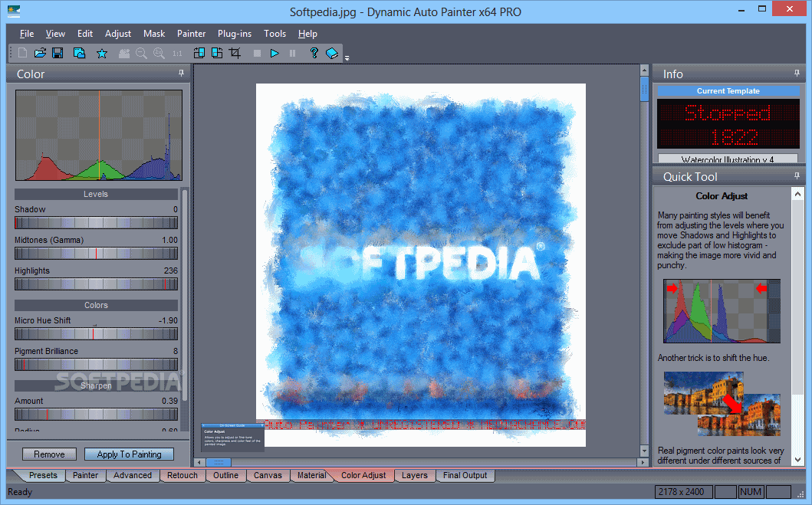
Task: Open the Mask menu
Action: pos(154,34)
